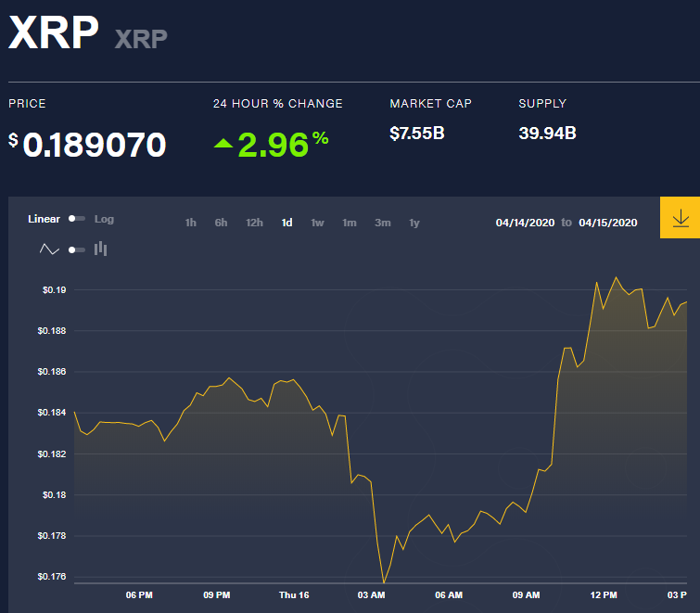This screenshot has width=700, height=613.
Task: Select the 1m time range
Action: coord(350,223)
